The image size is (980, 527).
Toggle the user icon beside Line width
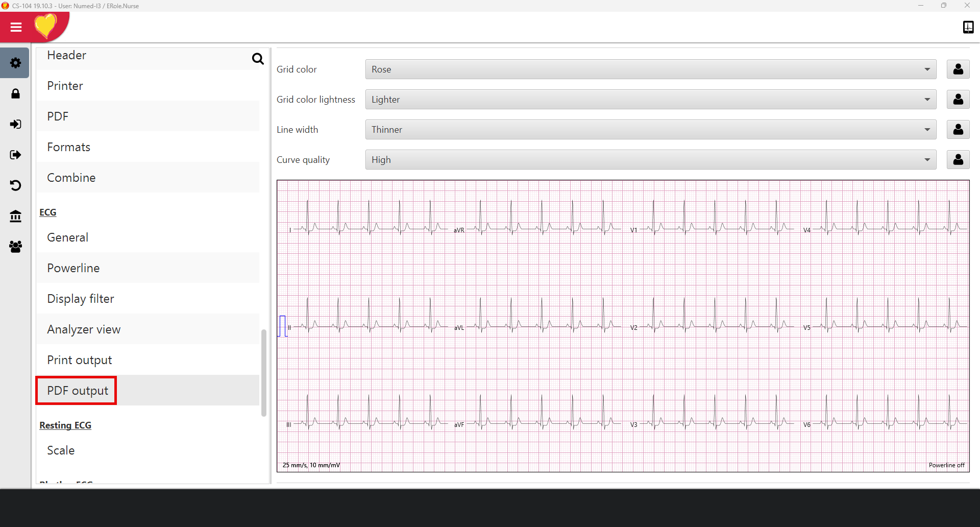point(958,130)
